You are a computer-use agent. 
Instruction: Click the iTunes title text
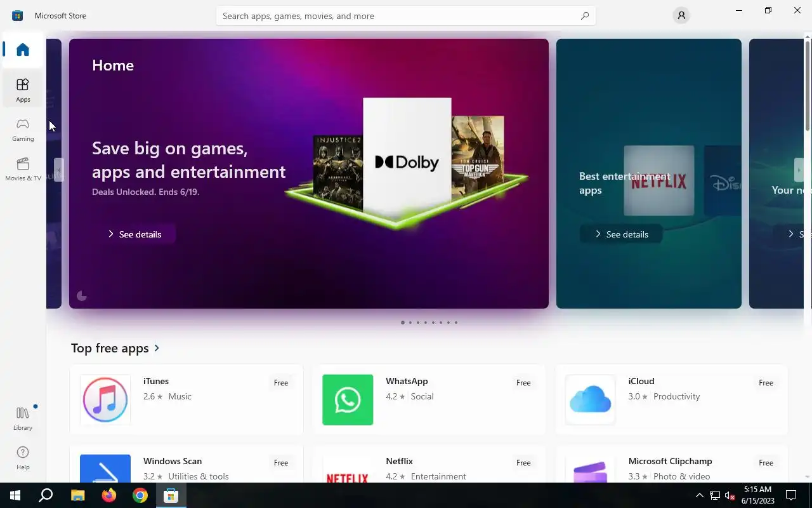point(156,381)
